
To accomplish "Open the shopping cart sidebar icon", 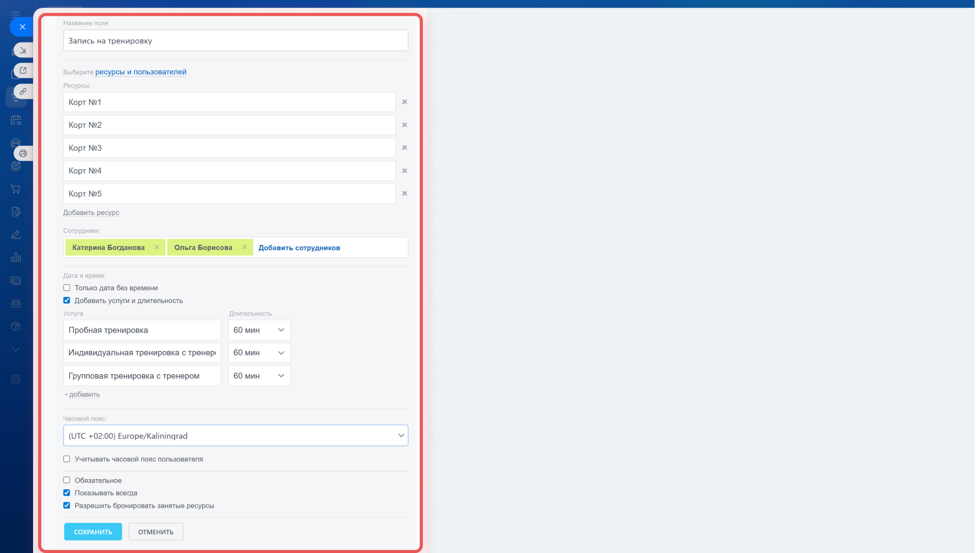I will (16, 189).
